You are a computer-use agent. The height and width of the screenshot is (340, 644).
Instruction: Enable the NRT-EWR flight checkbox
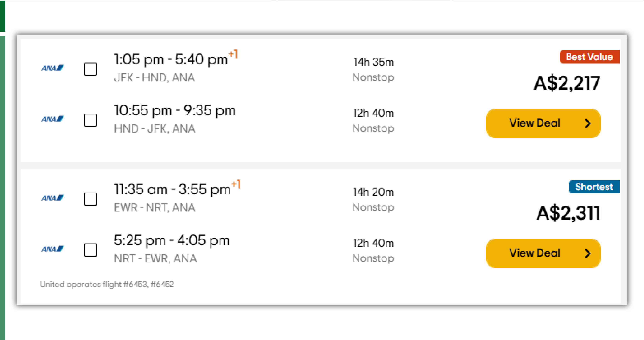91,250
